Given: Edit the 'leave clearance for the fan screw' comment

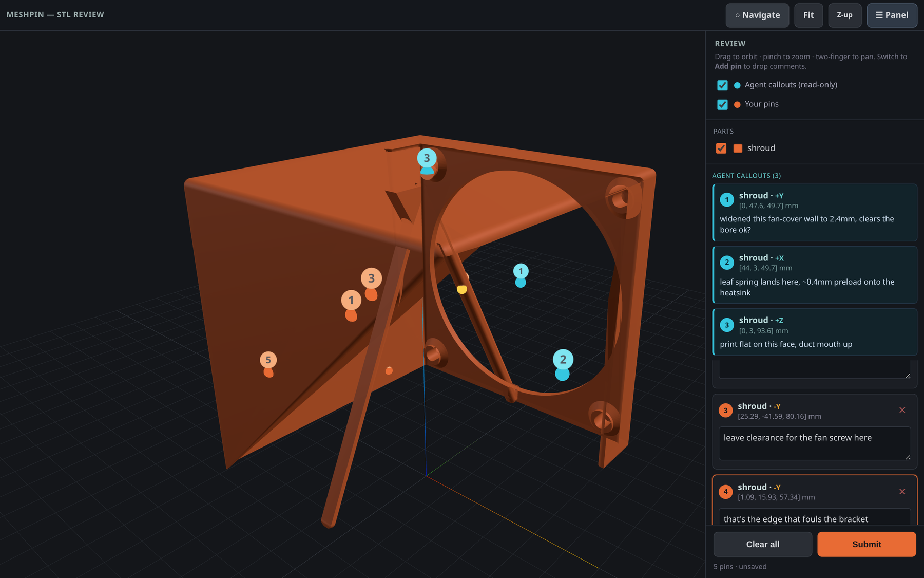Looking at the screenshot, I should tap(815, 443).
